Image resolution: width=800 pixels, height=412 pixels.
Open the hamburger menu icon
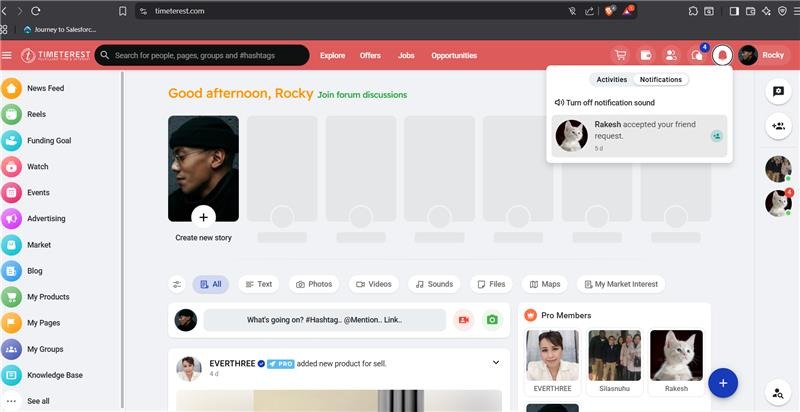click(7, 55)
